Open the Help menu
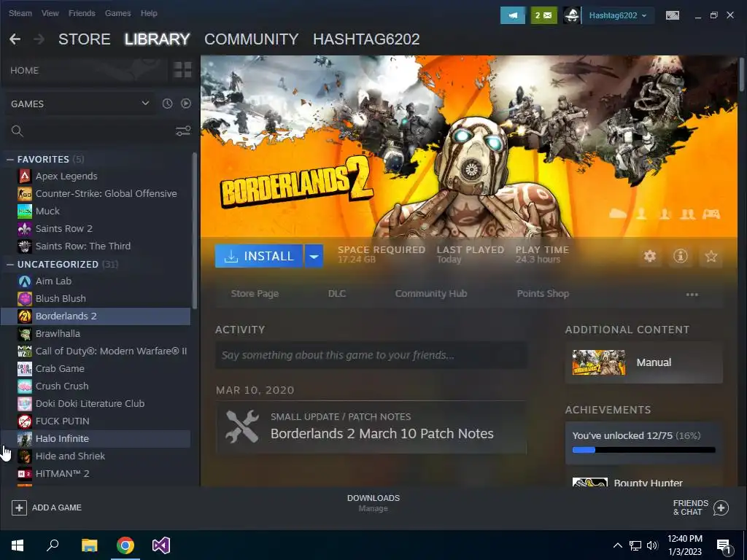 click(x=149, y=13)
